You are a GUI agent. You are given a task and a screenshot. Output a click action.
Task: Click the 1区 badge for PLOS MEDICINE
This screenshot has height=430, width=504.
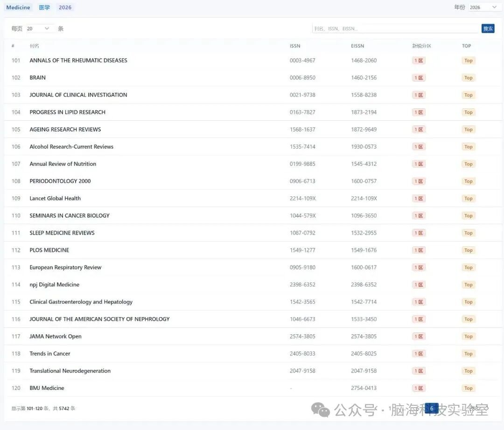(419, 250)
